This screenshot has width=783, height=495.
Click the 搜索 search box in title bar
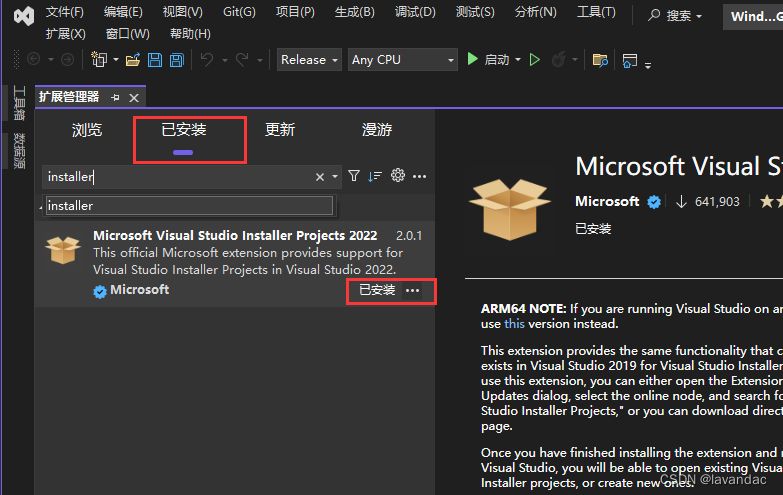point(675,16)
